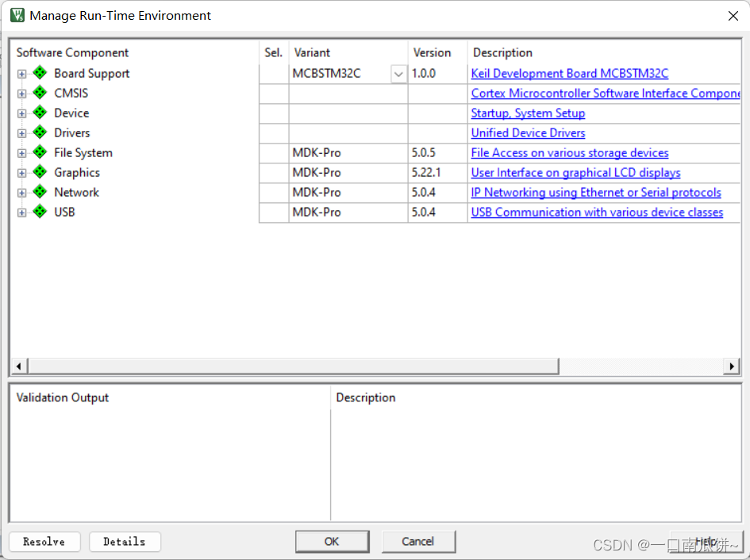Click the Software Component column header
The image size is (750, 560).
point(73,52)
